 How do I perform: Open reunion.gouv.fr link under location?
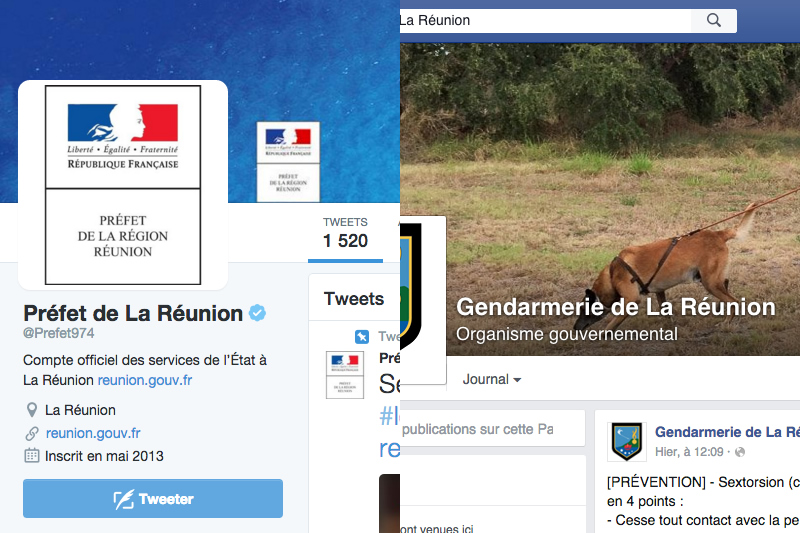(x=93, y=433)
